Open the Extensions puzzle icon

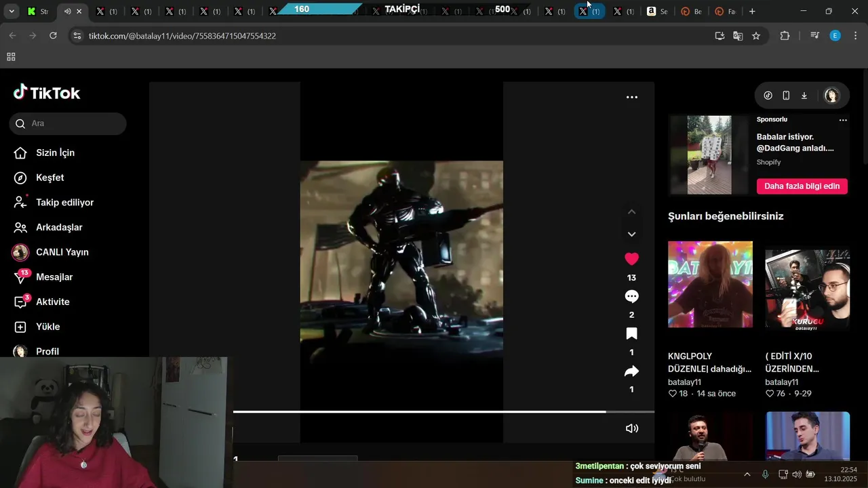coord(785,36)
